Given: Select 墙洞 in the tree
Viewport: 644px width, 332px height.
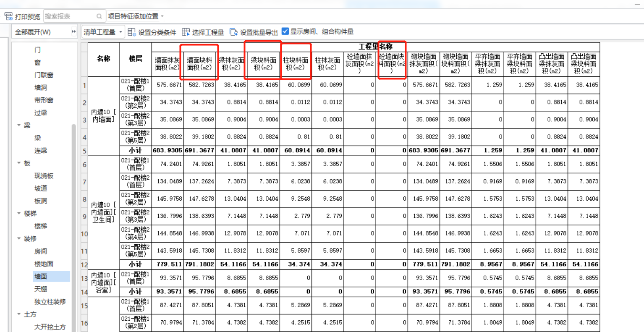Looking at the screenshot, I should coord(41,87).
